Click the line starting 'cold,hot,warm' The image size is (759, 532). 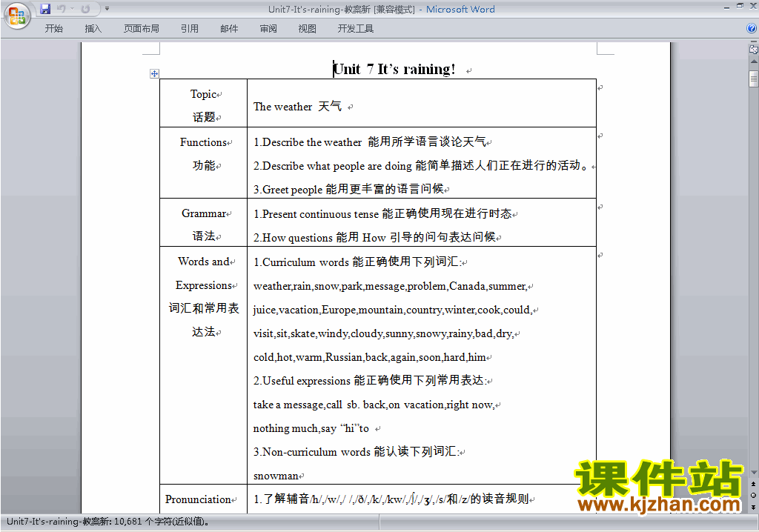pos(369,357)
